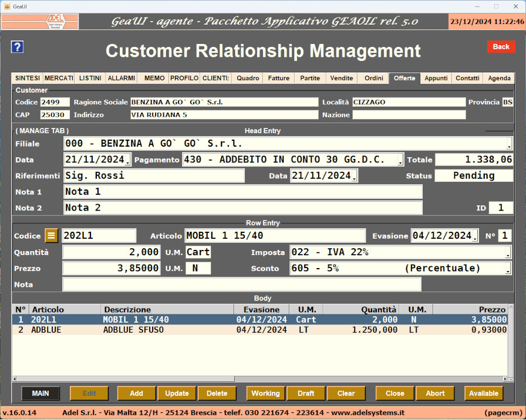526x420 pixels.
Task: Click the GeaUI app icon in title bar
Action: [x=7, y=6]
